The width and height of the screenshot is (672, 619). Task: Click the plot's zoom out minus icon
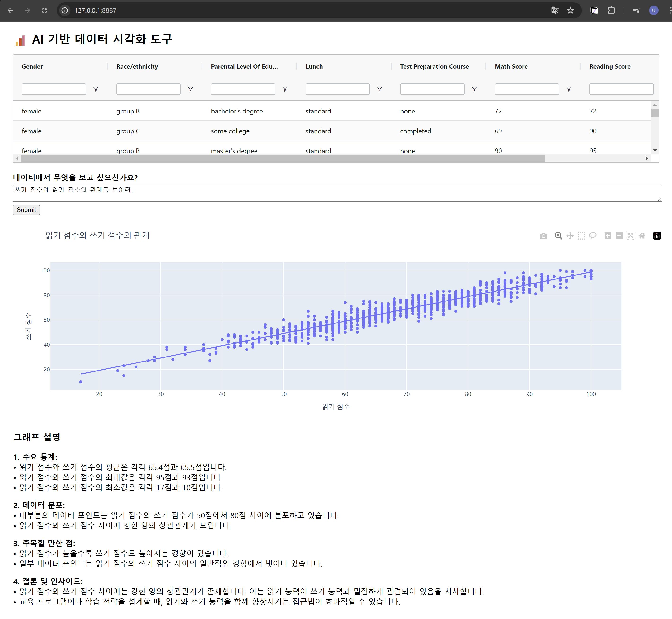coord(619,236)
